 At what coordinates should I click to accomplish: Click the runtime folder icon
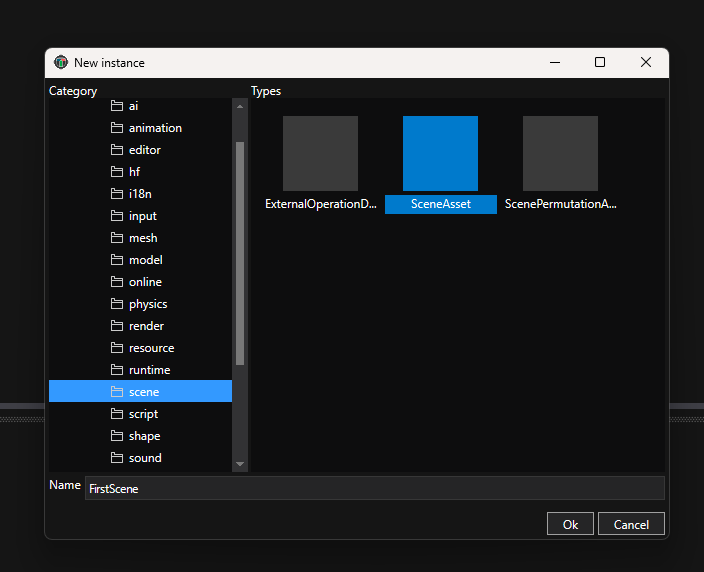point(117,370)
